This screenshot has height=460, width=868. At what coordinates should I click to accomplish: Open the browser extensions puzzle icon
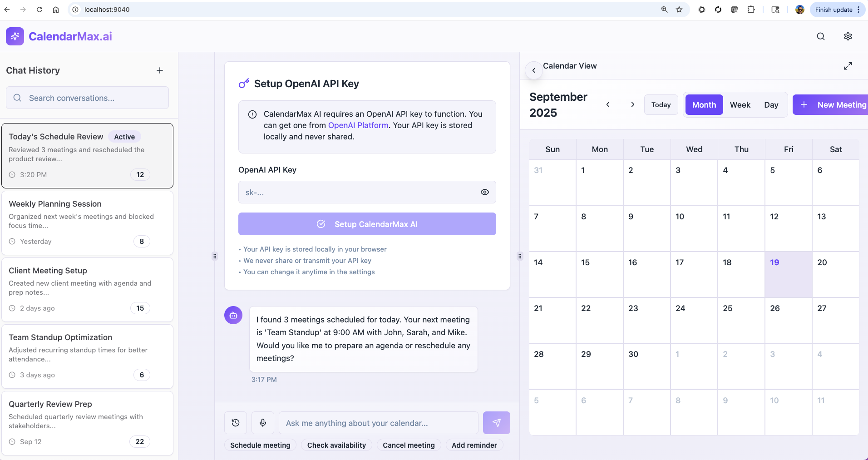(751, 10)
